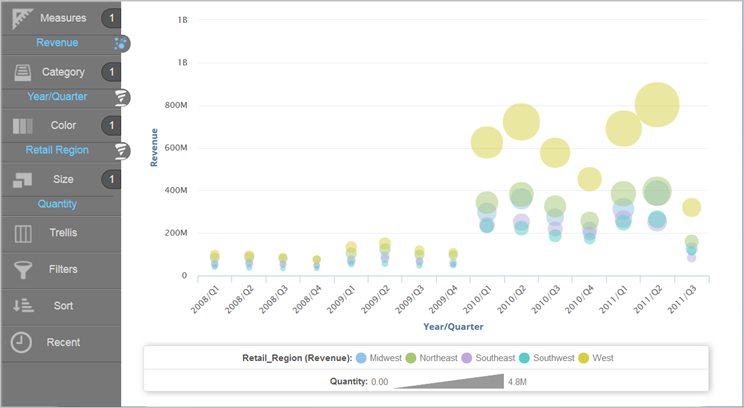The width and height of the screenshot is (744, 408).
Task: Toggle the Midwest legend series
Action: [387, 358]
